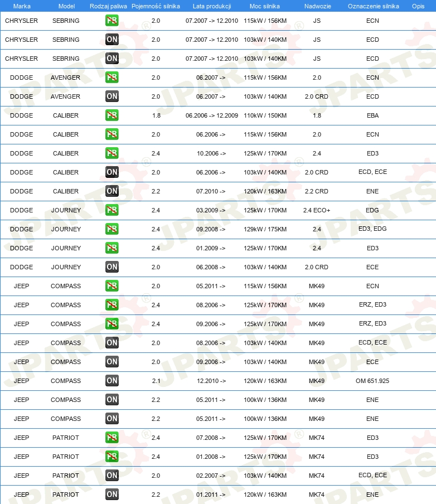Click the Pojemność silnika column header
This screenshot has width=436, height=504.
coord(156,6)
